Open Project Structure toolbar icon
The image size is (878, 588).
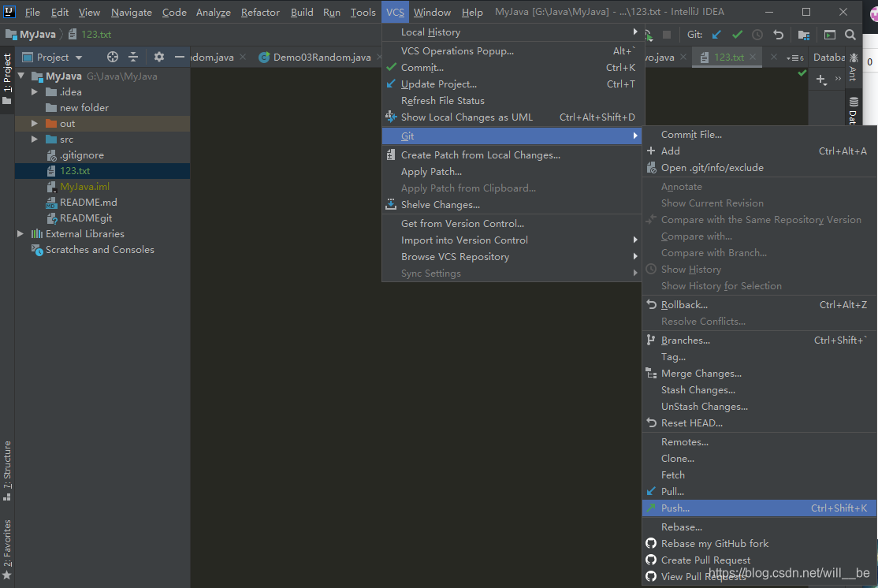point(804,35)
